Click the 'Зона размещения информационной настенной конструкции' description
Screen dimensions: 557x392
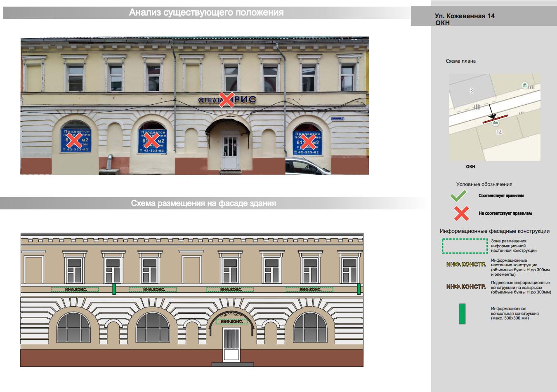click(514, 246)
